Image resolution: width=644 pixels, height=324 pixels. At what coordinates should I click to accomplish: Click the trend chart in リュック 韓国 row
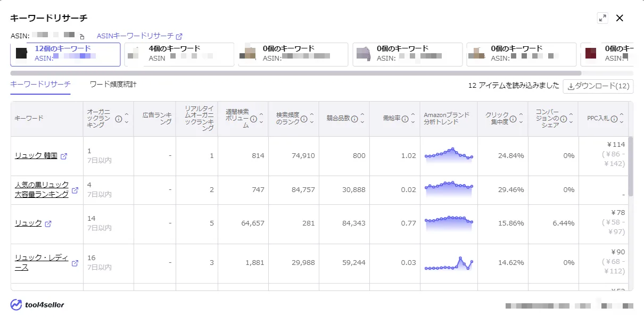point(449,155)
